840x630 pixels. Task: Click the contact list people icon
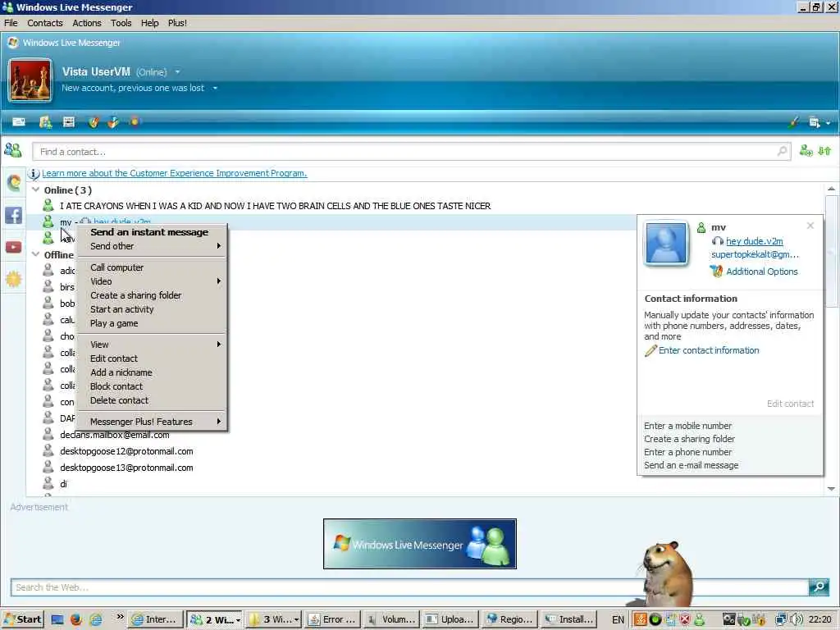click(13, 151)
